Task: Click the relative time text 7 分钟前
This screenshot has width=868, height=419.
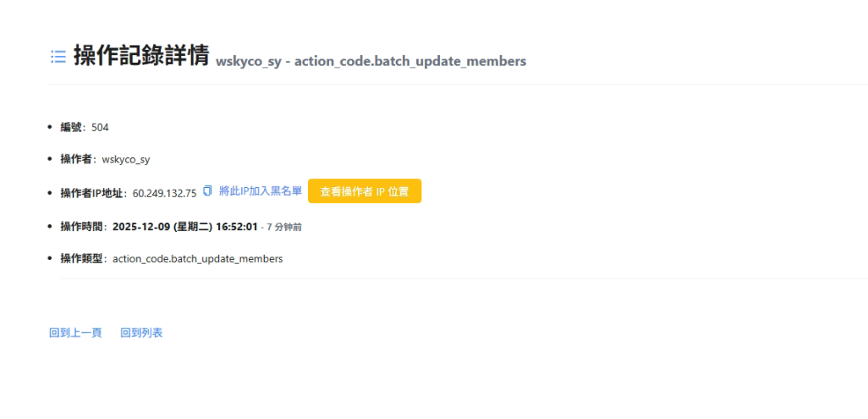Action: (x=284, y=227)
